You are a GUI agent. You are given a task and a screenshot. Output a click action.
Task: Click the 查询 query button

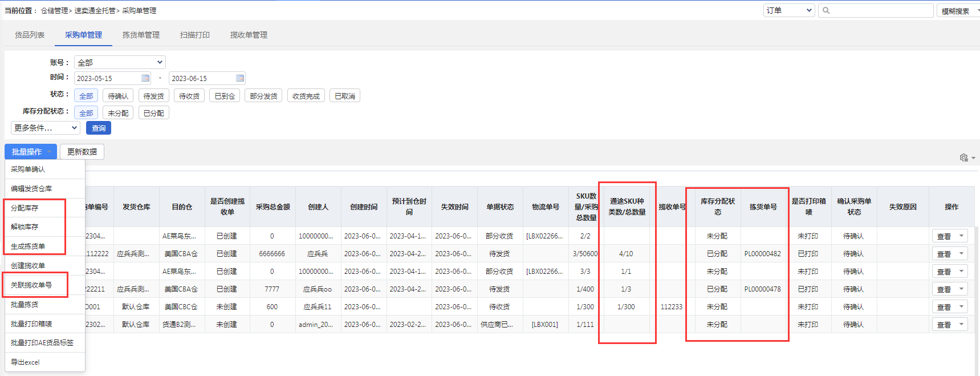99,128
